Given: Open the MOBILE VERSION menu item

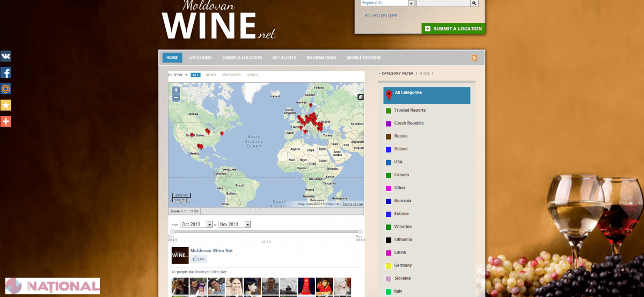Looking at the screenshot, I should coord(363,58).
